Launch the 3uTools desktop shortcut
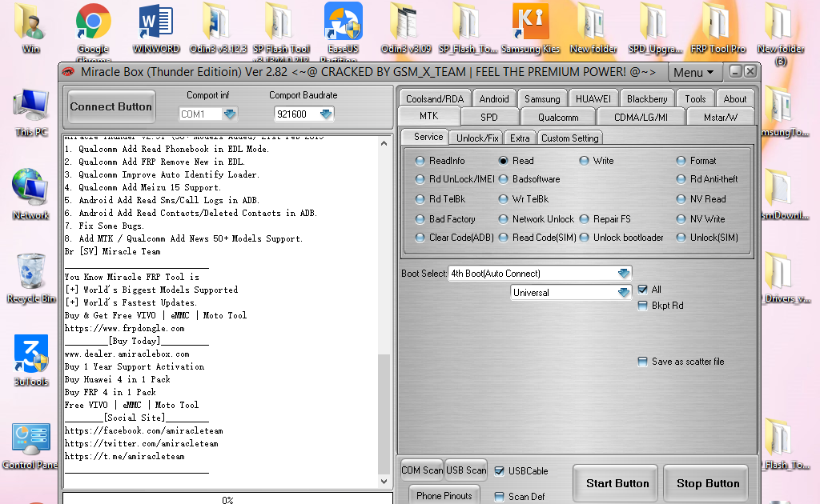 (x=31, y=361)
